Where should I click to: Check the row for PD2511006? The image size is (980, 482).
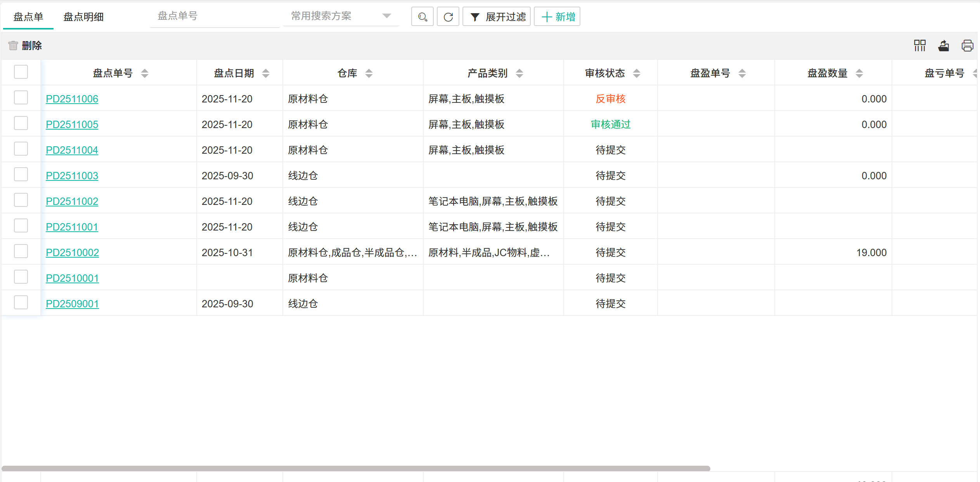[x=21, y=97]
